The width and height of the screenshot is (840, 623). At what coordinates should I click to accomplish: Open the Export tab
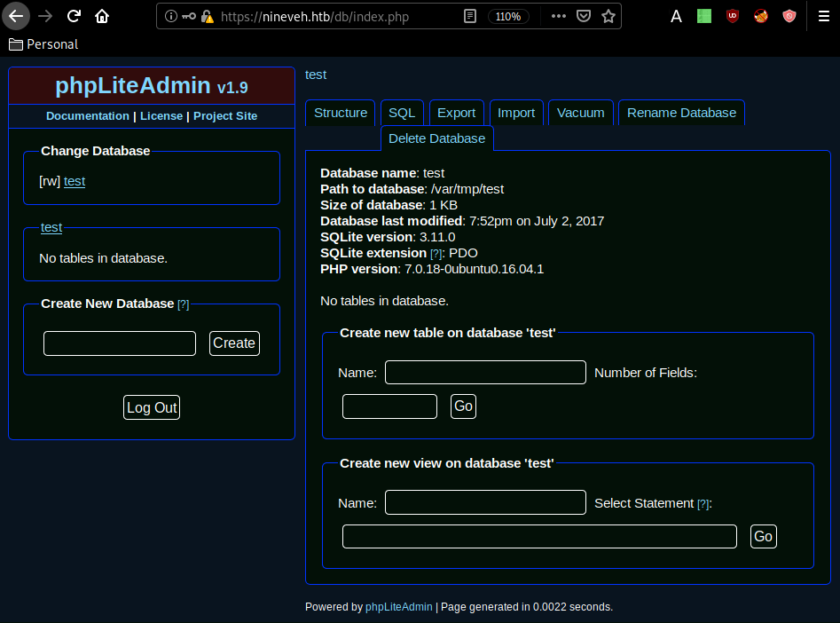click(x=457, y=113)
